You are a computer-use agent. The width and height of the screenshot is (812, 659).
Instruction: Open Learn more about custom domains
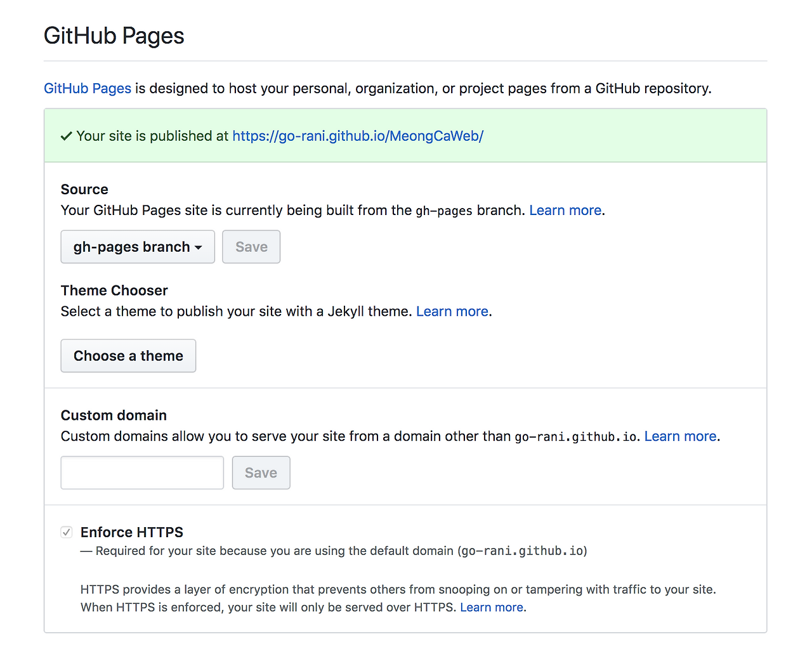click(x=680, y=436)
